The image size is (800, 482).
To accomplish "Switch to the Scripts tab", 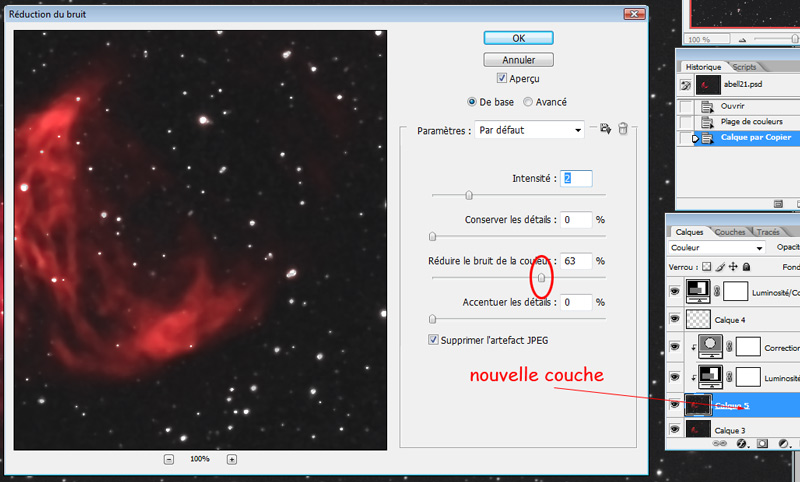I will point(744,67).
